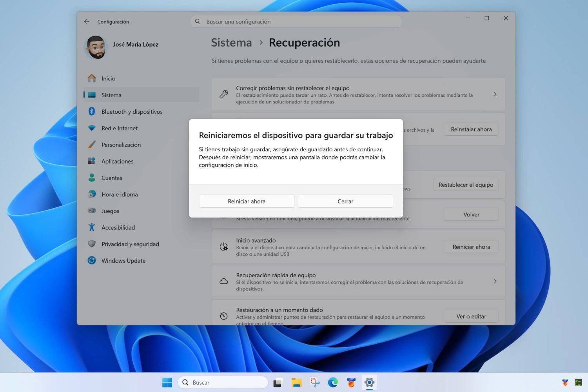Screen dimensions: 588x392
Task: Click the Personalización paintbrush icon
Action: coord(92,145)
